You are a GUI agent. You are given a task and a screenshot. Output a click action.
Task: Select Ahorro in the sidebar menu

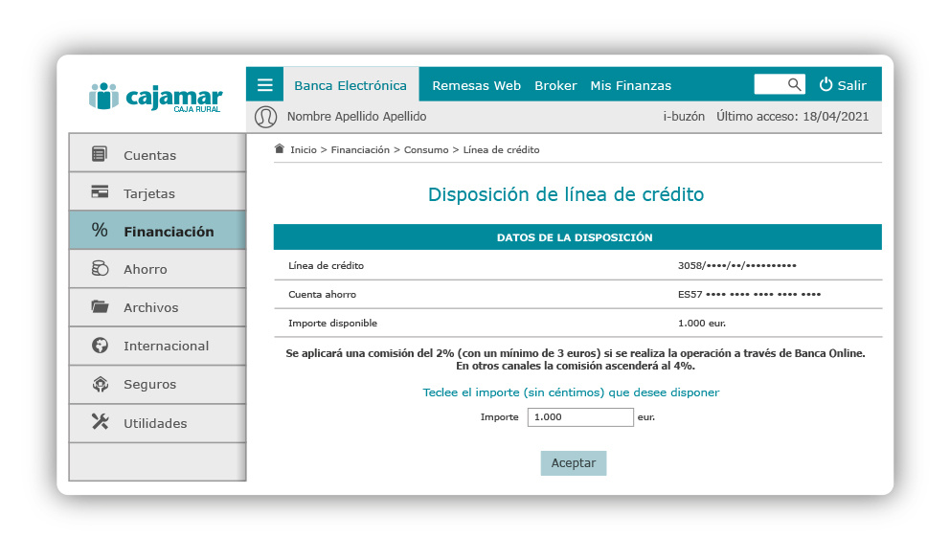click(x=157, y=268)
